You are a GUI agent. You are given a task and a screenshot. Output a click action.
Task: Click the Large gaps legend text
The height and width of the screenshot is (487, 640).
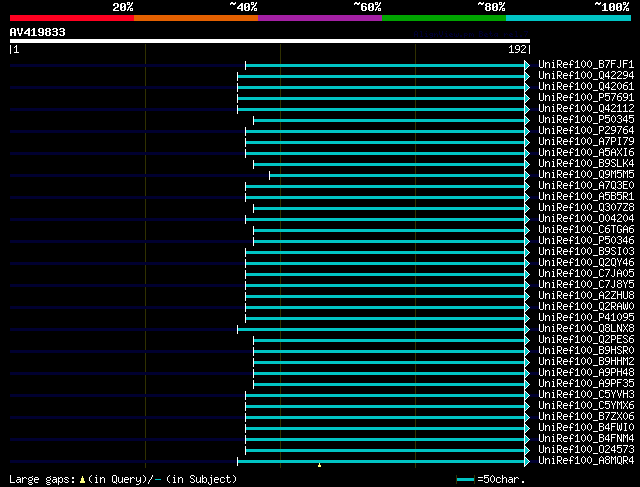click(x=123, y=479)
